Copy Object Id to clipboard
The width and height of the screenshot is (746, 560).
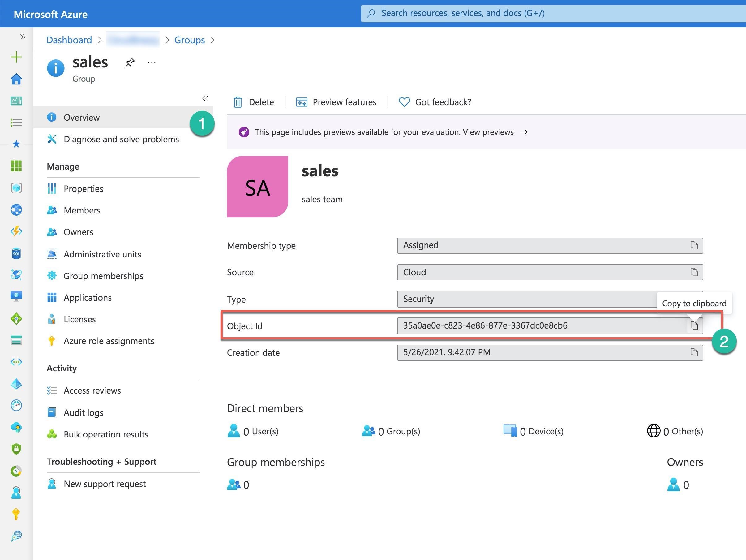(x=694, y=325)
